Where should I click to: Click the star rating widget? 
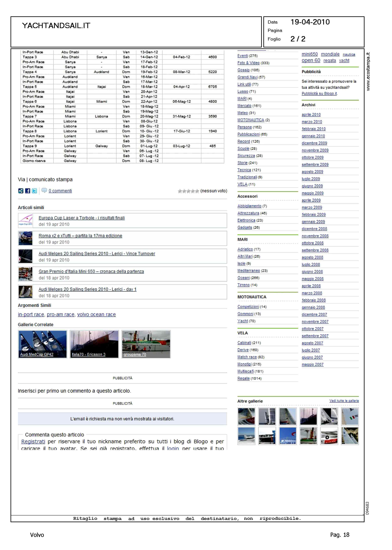click(188, 191)
